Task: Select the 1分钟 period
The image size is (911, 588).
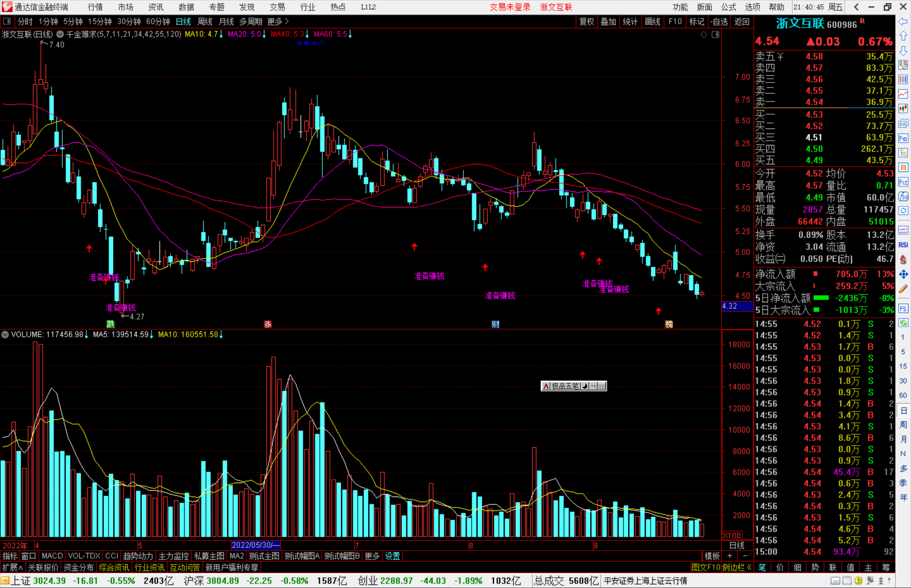Action: pos(48,21)
